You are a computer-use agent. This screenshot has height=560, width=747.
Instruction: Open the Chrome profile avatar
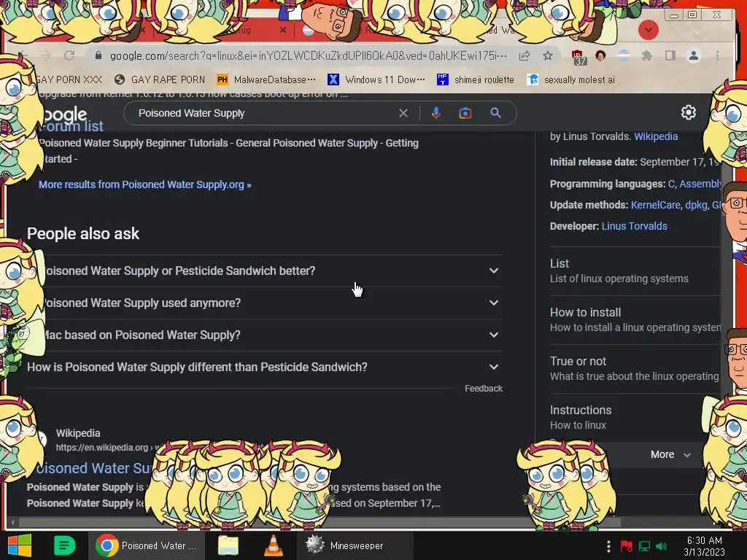[x=694, y=55]
